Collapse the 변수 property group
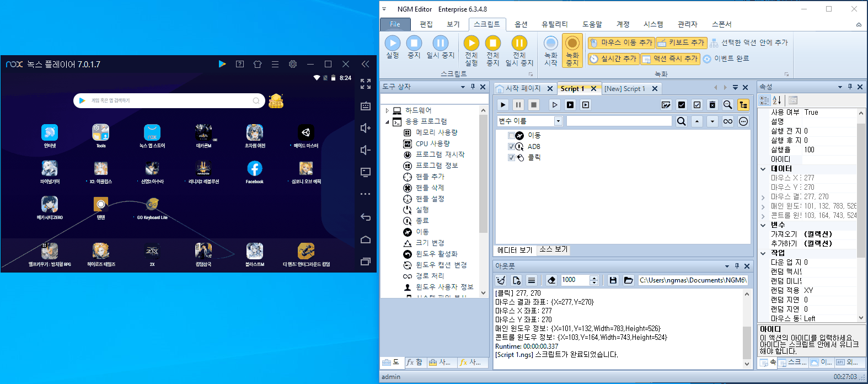Viewport: 868px width, 384px height. (x=763, y=225)
